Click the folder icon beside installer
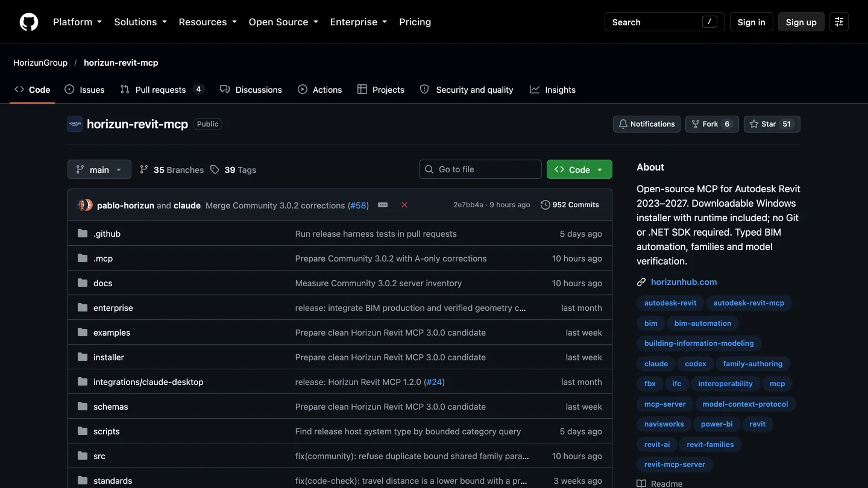The width and height of the screenshot is (868, 488). click(x=83, y=357)
